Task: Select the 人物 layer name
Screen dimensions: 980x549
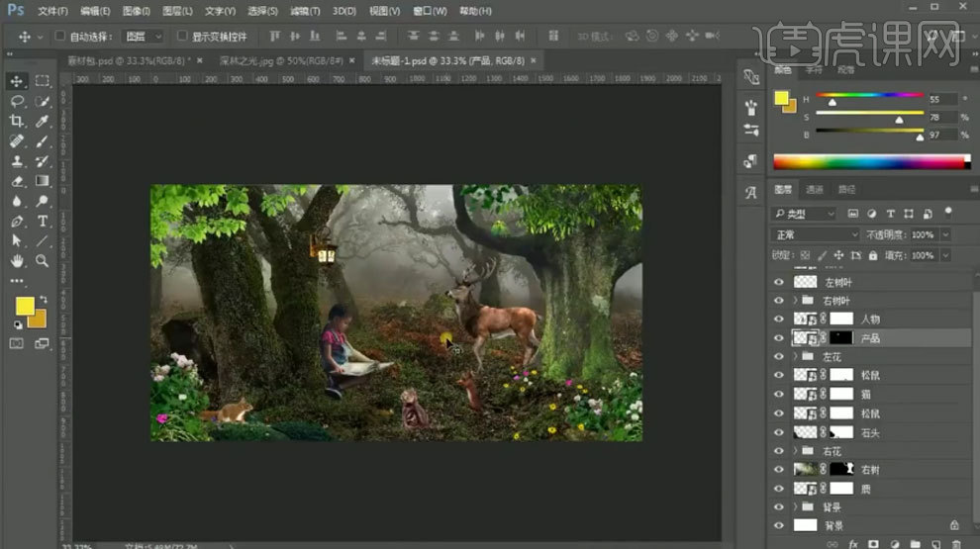Action: click(x=870, y=320)
